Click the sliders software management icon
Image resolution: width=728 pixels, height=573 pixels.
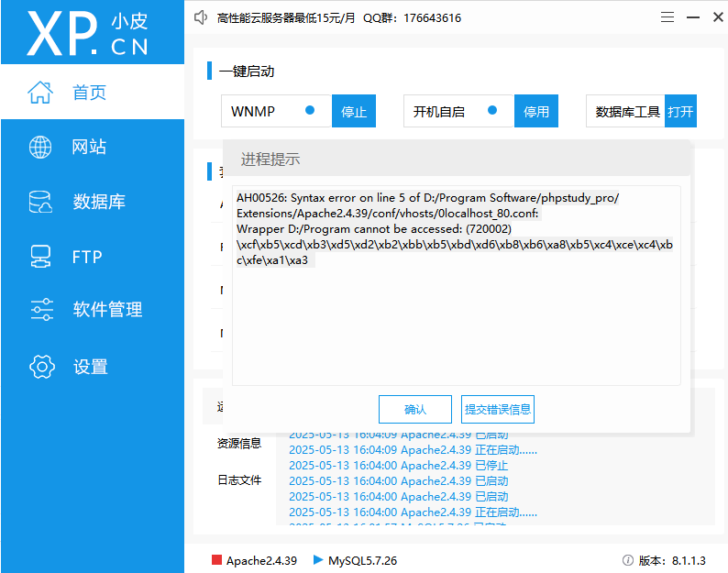42,309
